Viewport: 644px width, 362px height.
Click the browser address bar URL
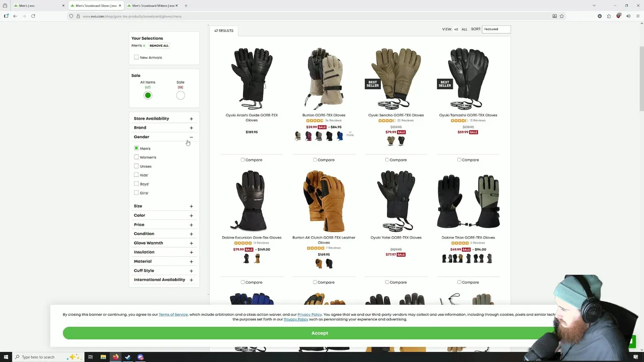132,16
